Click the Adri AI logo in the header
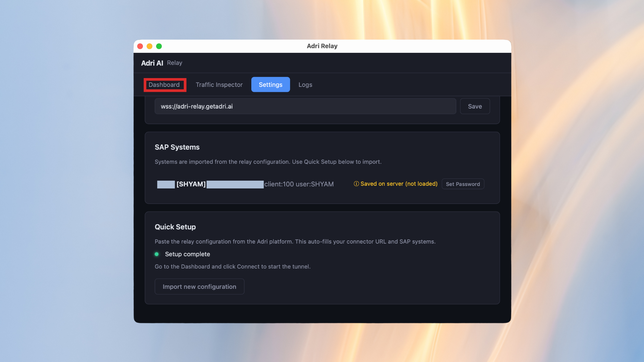Viewport: 644px width, 362px height. [x=152, y=63]
